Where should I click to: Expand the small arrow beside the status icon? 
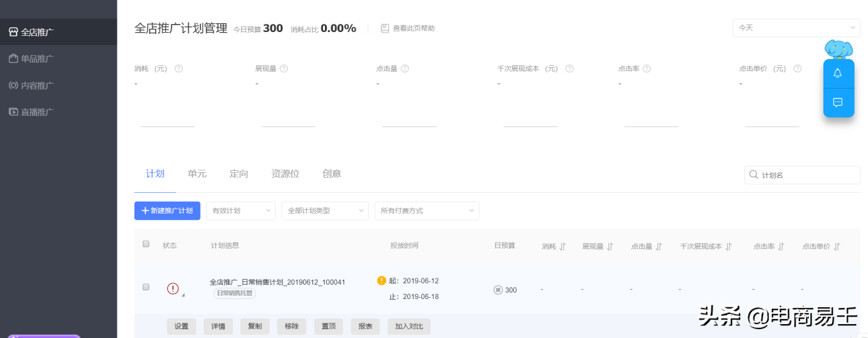pyautogui.click(x=184, y=295)
